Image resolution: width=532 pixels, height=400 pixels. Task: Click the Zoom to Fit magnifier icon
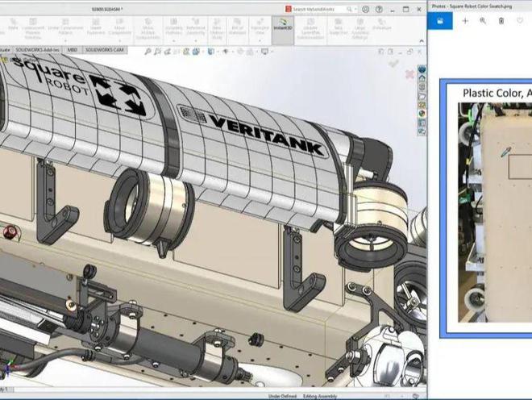tap(148, 52)
